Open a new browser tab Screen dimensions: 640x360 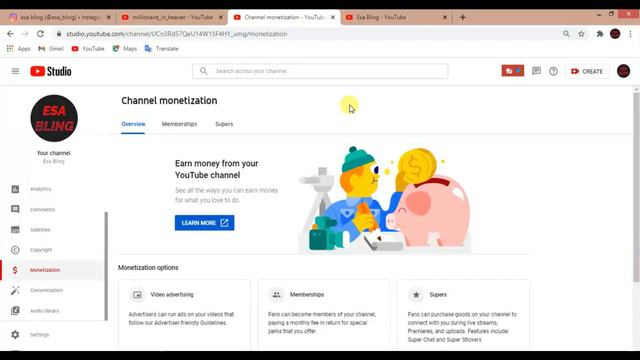click(x=462, y=17)
